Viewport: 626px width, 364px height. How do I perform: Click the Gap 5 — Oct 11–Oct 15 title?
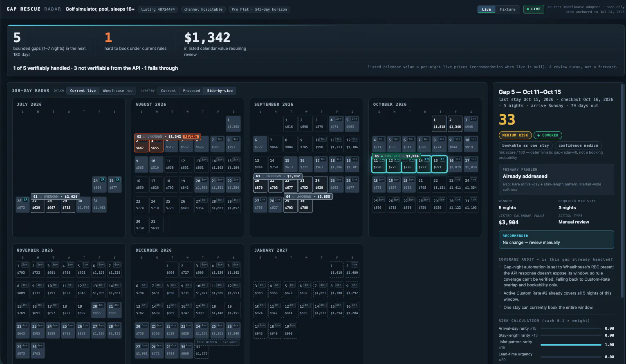(x=530, y=92)
